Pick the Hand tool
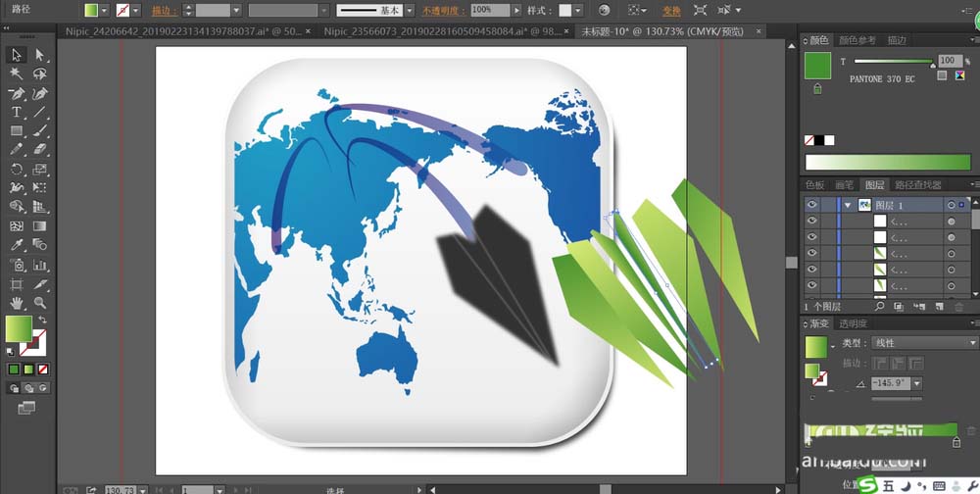Viewport: 980px width, 494px height. pos(17,303)
